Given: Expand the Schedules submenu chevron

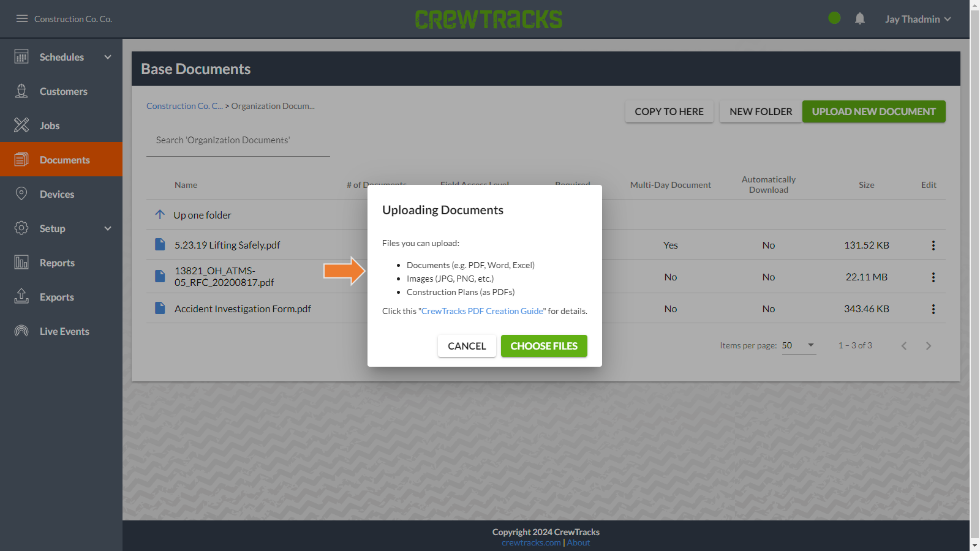Looking at the screenshot, I should pyautogui.click(x=108, y=57).
